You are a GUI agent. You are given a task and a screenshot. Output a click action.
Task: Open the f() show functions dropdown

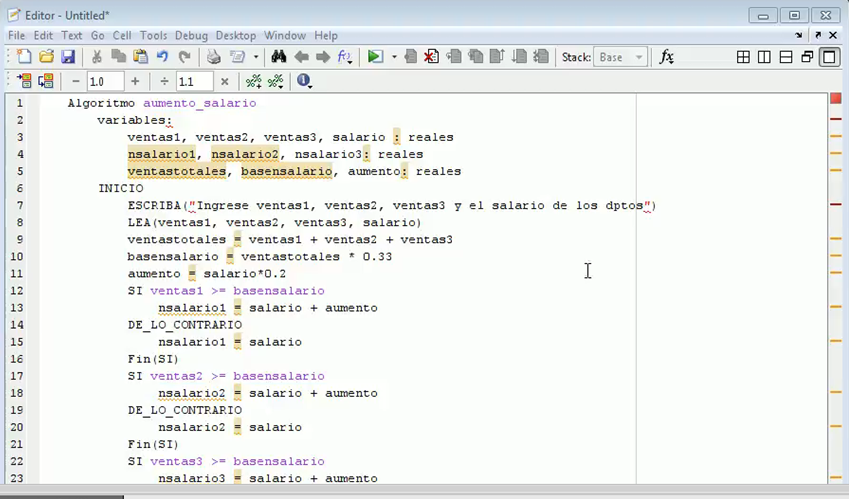pyautogui.click(x=344, y=57)
